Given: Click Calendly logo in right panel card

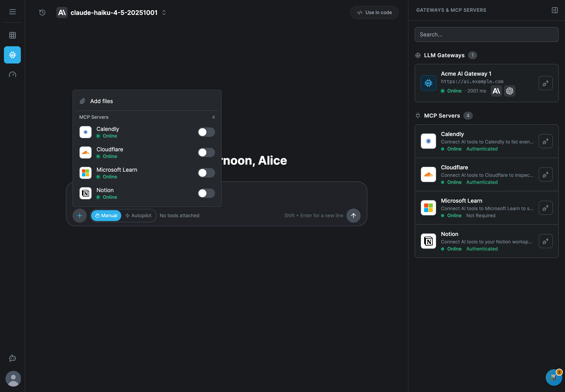Looking at the screenshot, I should point(428,141).
